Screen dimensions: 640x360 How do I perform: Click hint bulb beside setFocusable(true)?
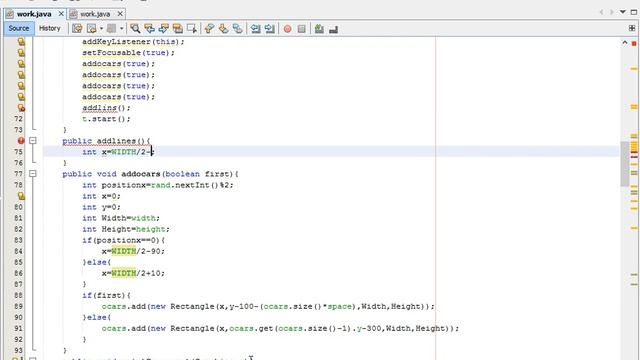point(21,53)
